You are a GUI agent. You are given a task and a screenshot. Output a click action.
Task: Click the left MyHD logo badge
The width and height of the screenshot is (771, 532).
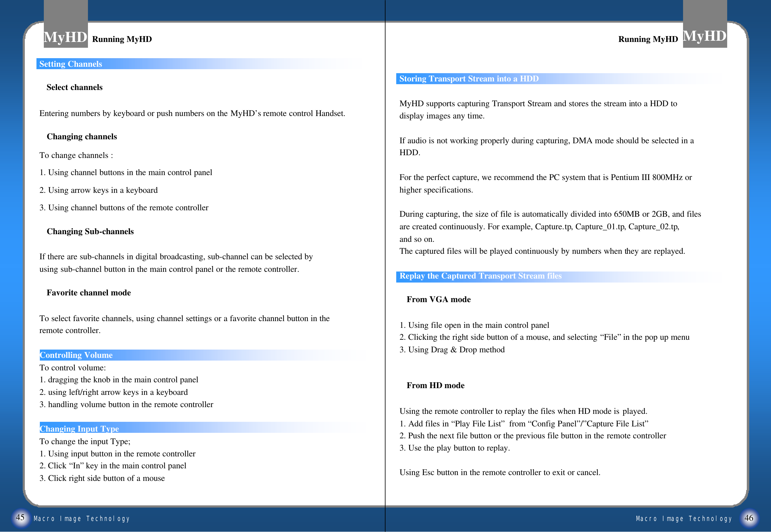65,36
